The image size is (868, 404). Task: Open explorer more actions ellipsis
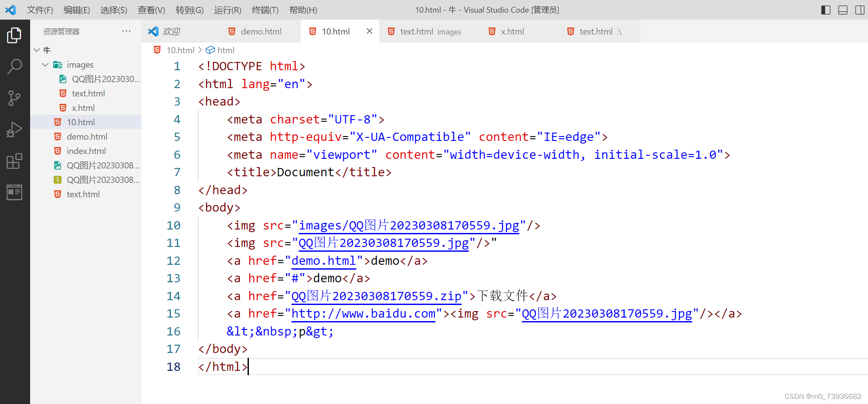127,31
